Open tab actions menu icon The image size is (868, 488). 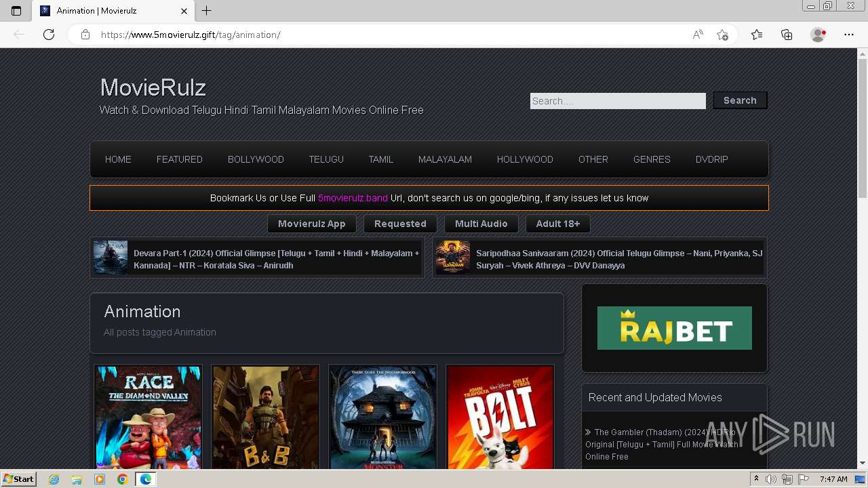point(16,11)
